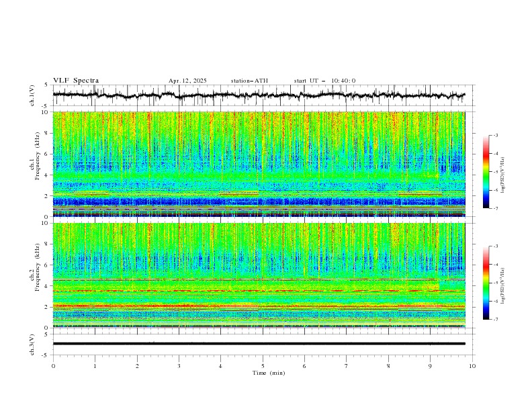Click time axis tick label '1'
Screen dimensions: 532x411
(95, 366)
